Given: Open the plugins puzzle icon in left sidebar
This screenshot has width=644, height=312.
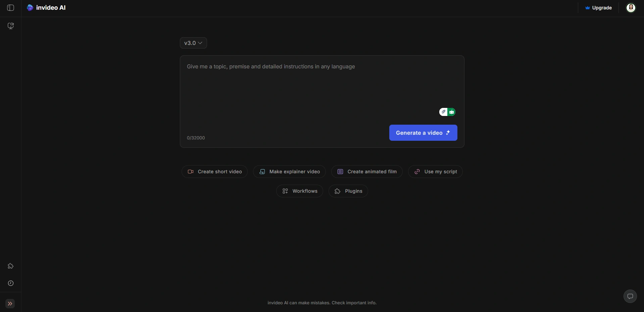Looking at the screenshot, I should tap(11, 266).
